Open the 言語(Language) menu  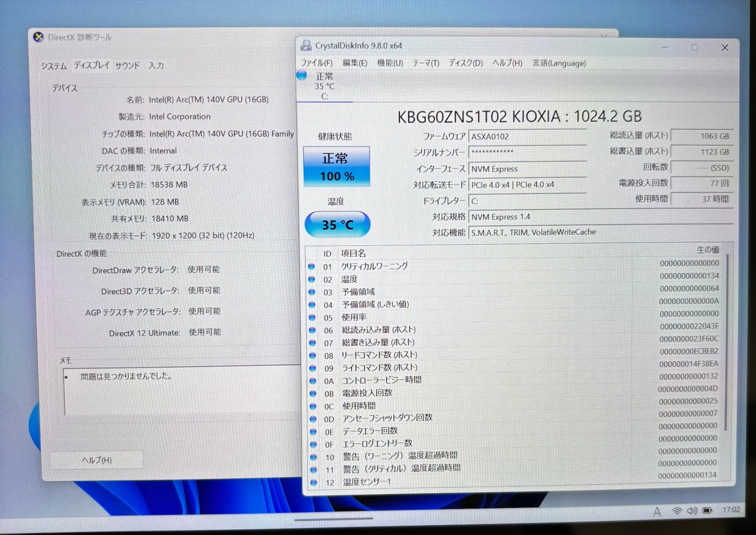tap(559, 63)
